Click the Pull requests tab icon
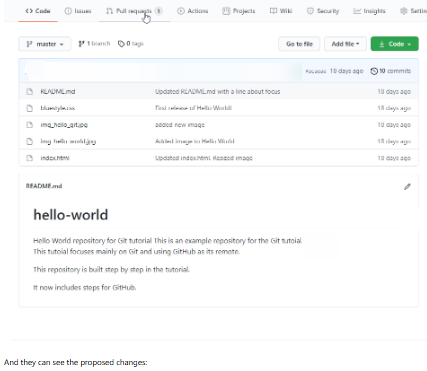The width and height of the screenshot is (427, 371). pos(109,11)
